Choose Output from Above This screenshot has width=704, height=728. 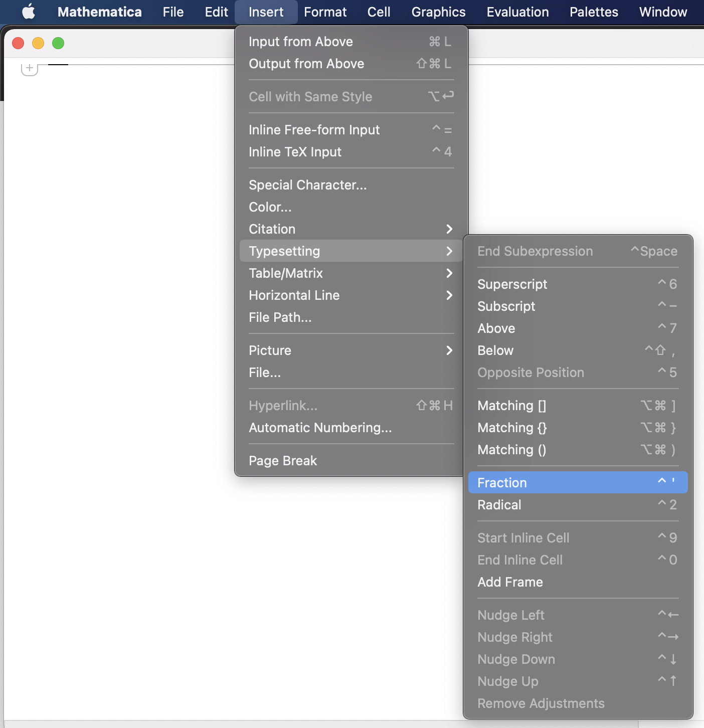coord(351,64)
